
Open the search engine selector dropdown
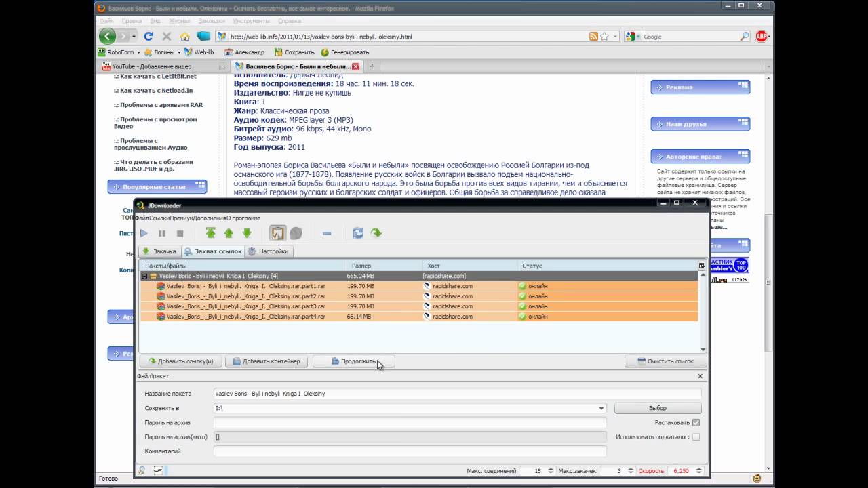point(638,37)
